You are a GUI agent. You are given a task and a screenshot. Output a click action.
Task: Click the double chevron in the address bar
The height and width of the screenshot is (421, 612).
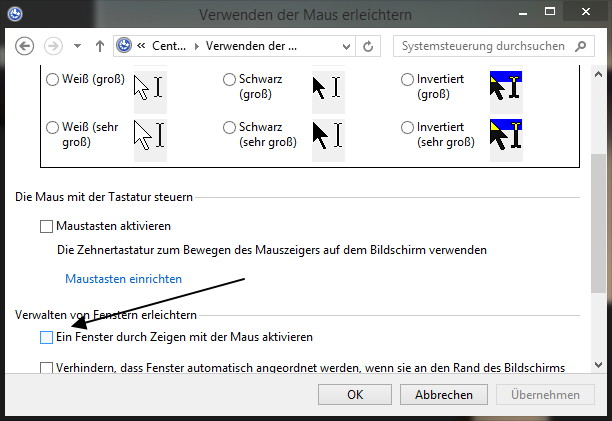click(x=141, y=46)
